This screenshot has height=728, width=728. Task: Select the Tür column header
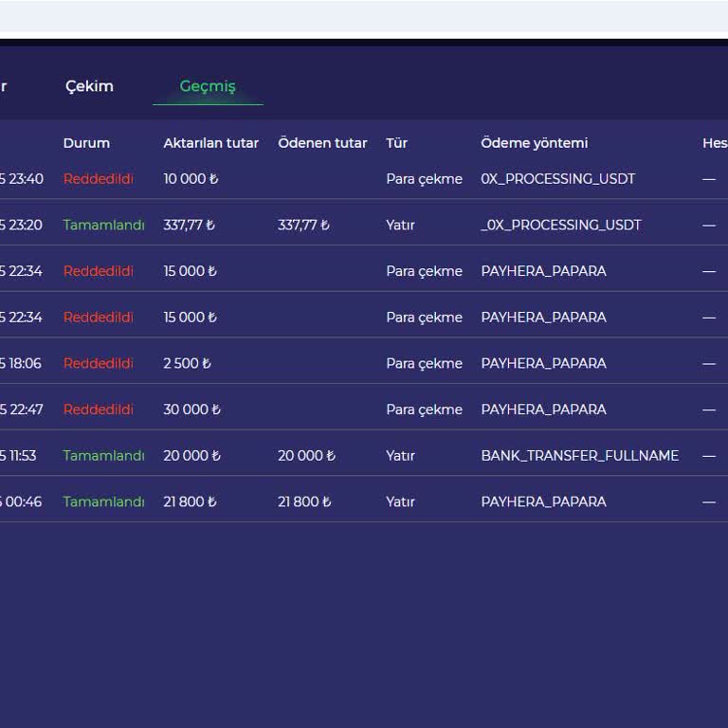[x=396, y=143]
